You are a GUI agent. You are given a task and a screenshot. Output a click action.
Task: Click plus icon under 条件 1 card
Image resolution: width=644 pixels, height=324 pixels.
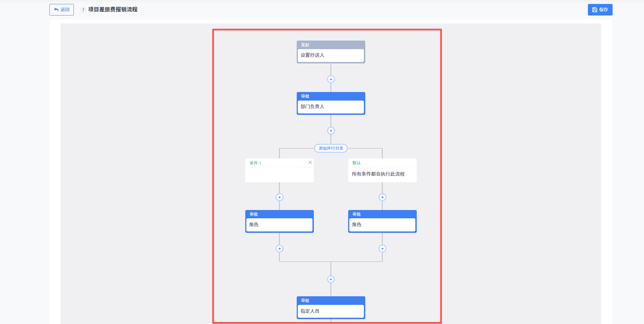tap(279, 197)
